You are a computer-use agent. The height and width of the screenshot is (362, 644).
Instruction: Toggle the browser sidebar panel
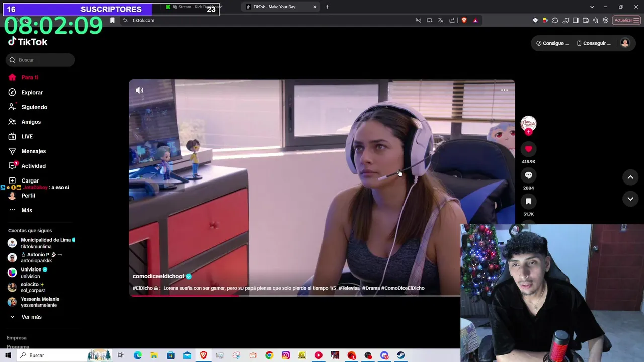(x=576, y=20)
